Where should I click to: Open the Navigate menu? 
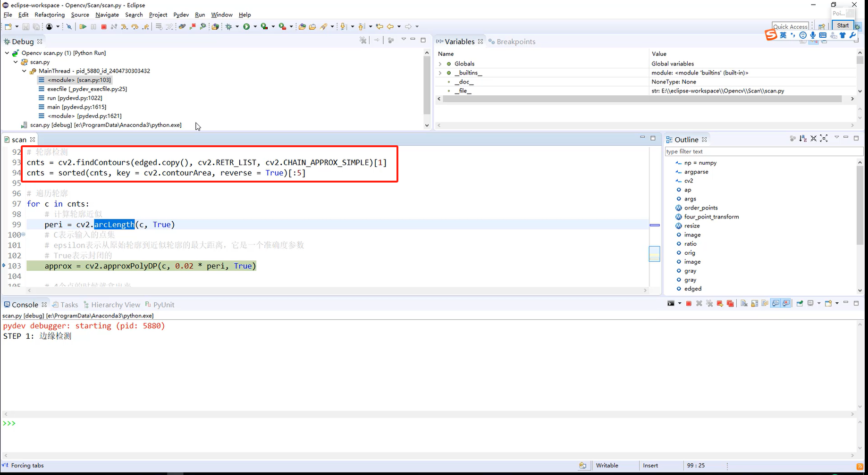tap(107, 15)
